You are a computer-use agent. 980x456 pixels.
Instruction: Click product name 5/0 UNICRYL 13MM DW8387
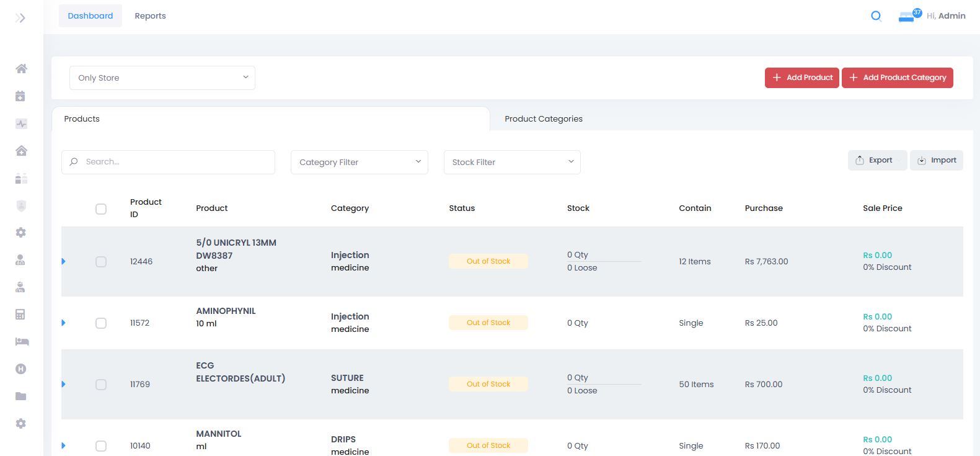tap(236, 249)
